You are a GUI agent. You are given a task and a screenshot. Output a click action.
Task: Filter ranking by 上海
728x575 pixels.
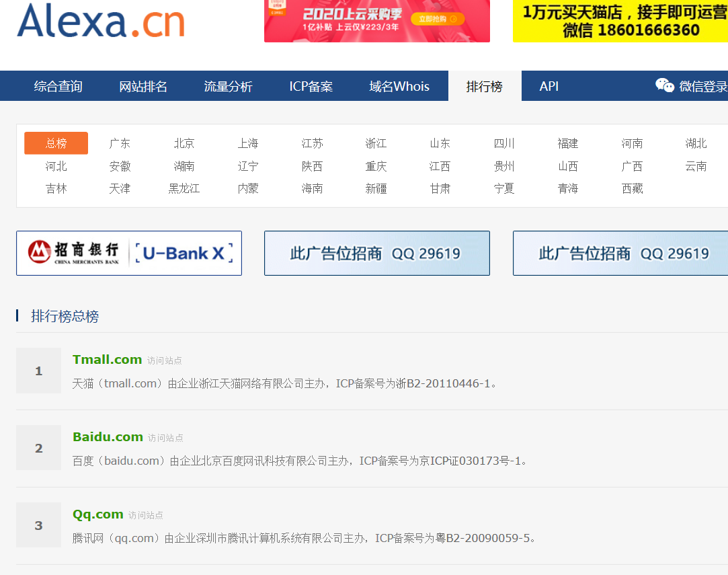(248, 143)
